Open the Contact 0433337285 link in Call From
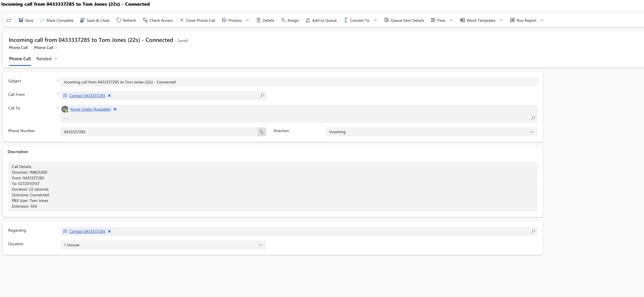 (87, 96)
